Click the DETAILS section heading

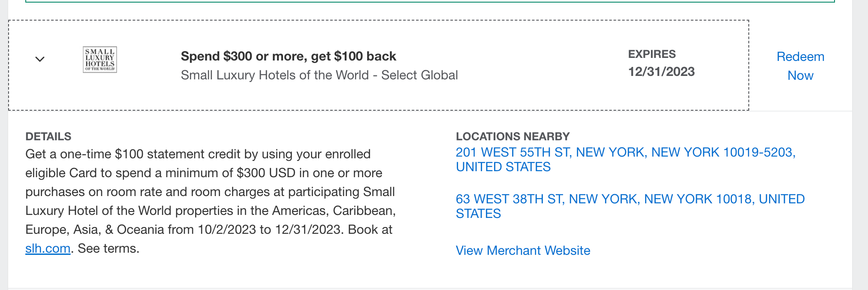click(49, 136)
